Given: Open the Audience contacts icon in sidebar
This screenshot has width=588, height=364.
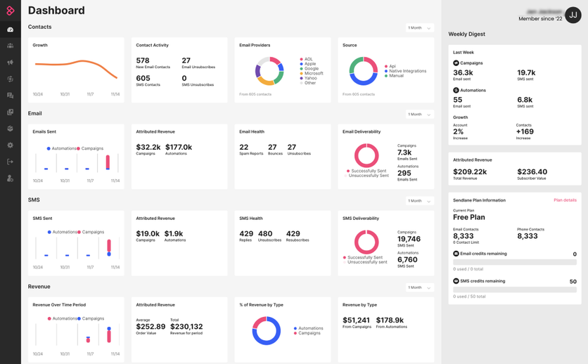Looking at the screenshot, I should pyautogui.click(x=10, y=46).
